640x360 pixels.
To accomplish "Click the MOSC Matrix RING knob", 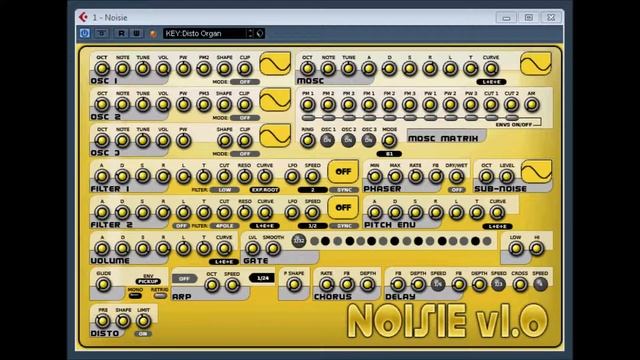I will pyautogui.click(x=307, y=140).
